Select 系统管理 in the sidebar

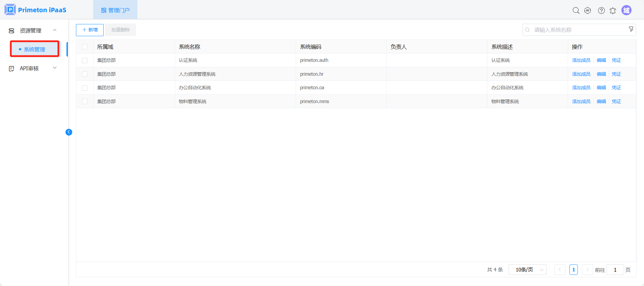pyautogui.click(x=34, y=49)
